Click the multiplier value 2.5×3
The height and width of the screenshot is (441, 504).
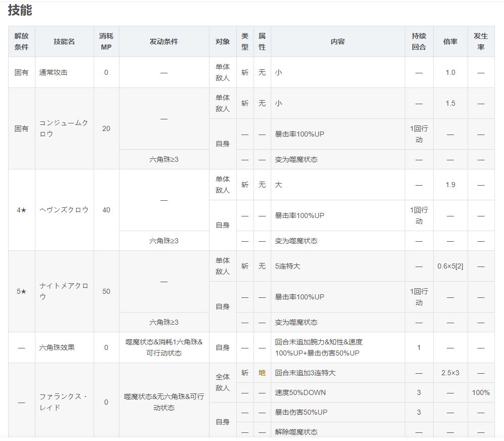(x=450, y=373)
